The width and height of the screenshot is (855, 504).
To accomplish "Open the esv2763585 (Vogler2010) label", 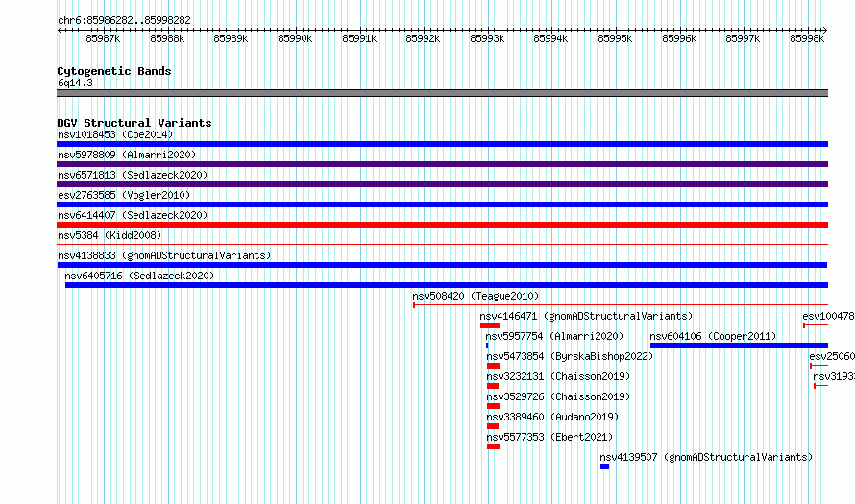I will coord(124,195).
